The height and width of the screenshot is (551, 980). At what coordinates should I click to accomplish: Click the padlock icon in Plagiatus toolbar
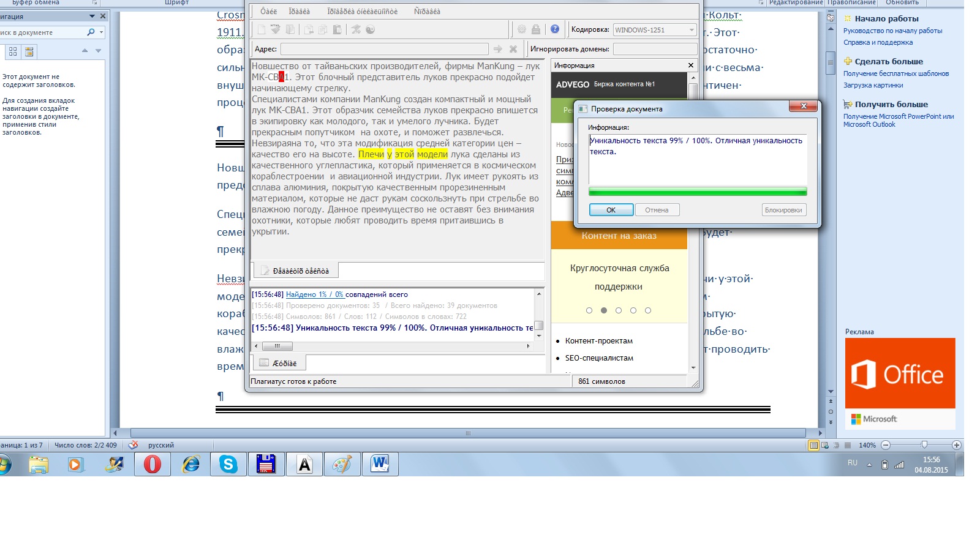(536, 29)
